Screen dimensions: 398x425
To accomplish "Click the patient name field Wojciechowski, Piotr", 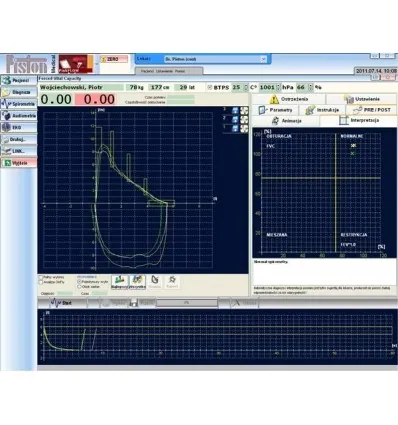I will tap(81, 87).
